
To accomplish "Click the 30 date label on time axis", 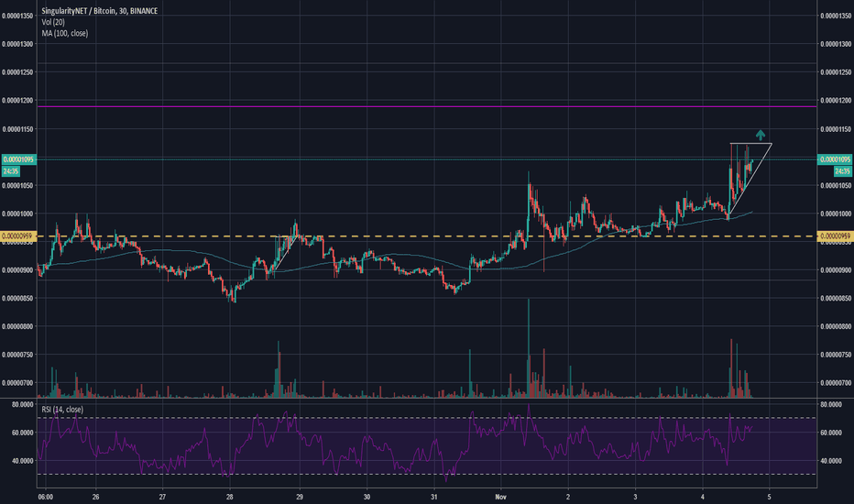I will tap(367, 497).
